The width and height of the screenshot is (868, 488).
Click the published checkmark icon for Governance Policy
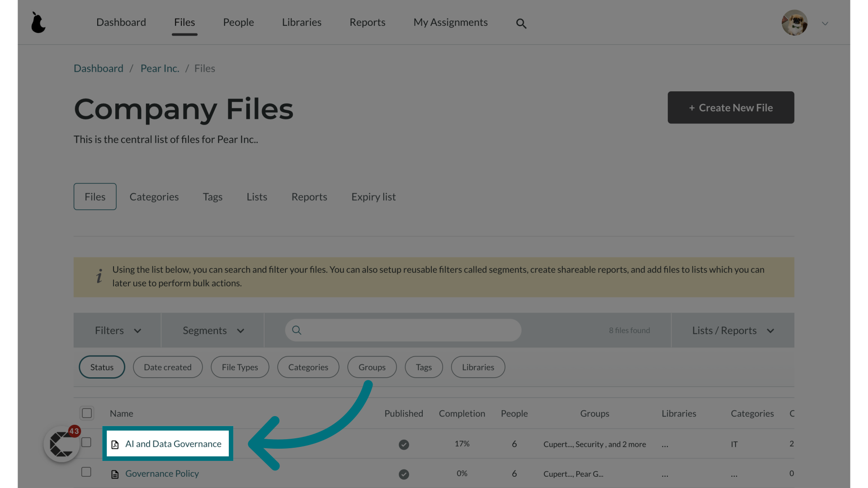coord(404,474)
